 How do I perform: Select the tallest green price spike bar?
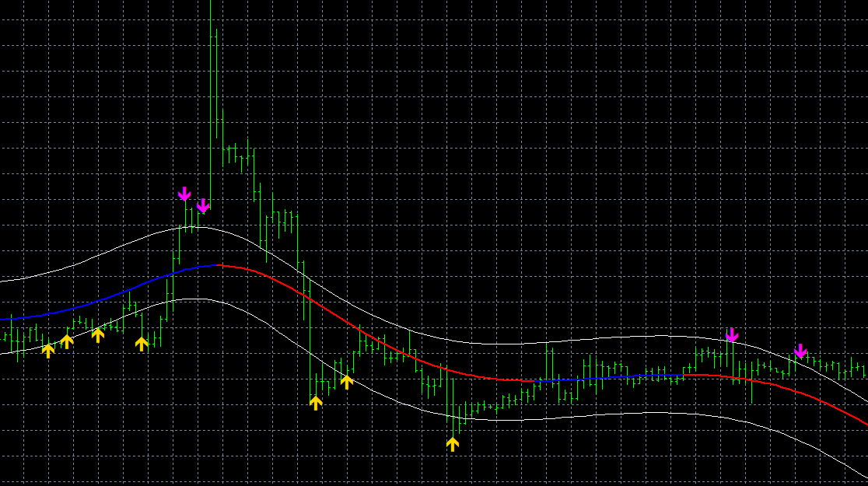pos(210,105)
